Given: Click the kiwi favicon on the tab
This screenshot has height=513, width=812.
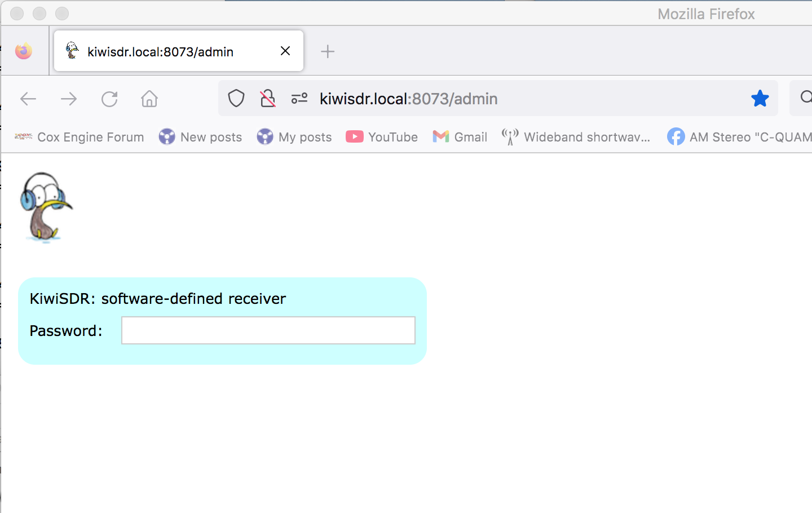Looking at the screenshot, I should click(x=72, y=51).
